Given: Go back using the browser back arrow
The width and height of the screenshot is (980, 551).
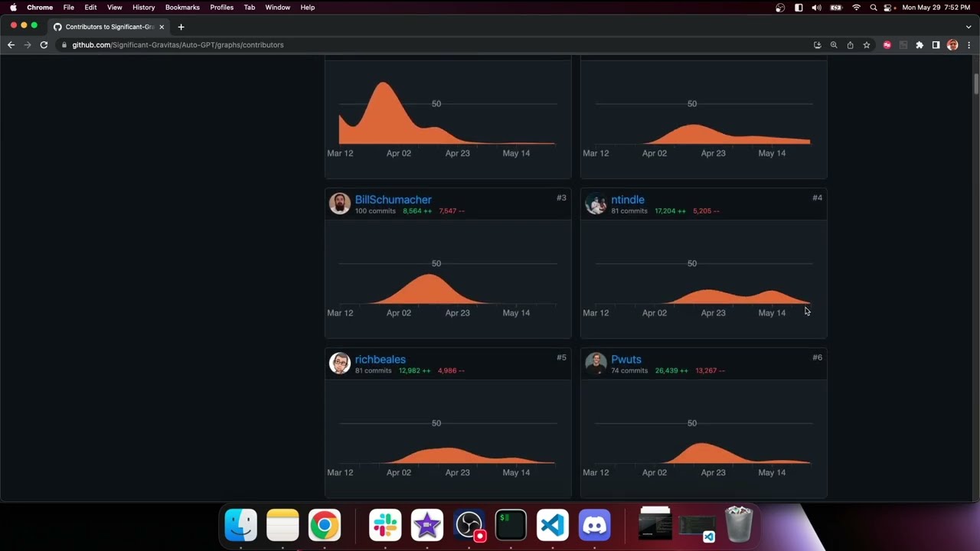Looking at the screenshot, I should [11, 45].
